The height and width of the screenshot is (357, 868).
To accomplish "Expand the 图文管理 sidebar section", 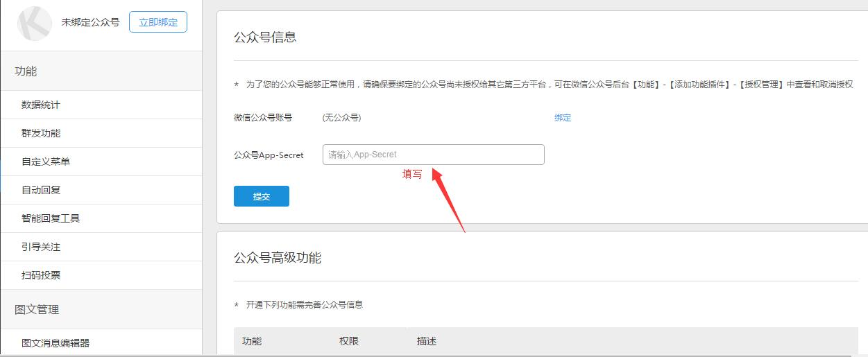I will coord(37,310).
